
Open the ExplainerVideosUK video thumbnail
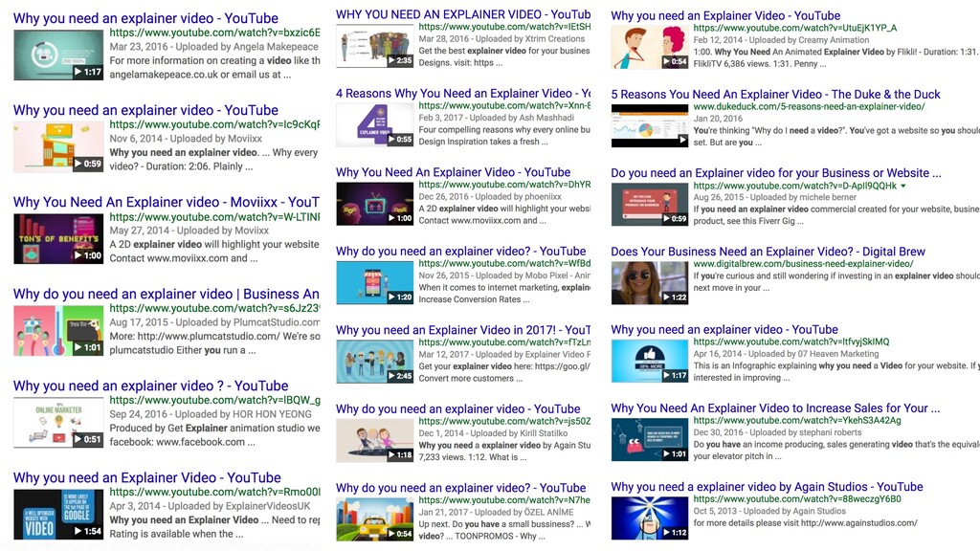pyautogui.click(x=58, y=514)
